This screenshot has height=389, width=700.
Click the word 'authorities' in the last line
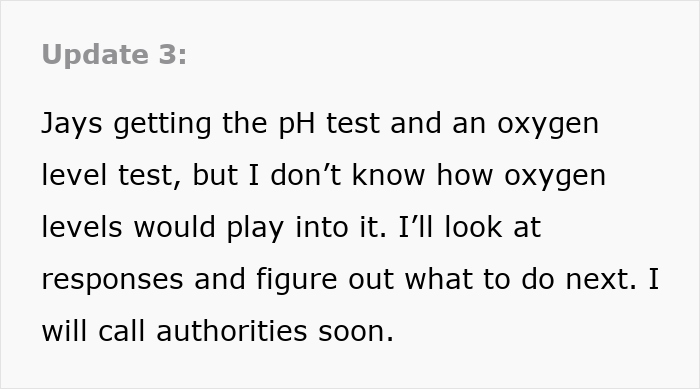[x=232, y=331]
